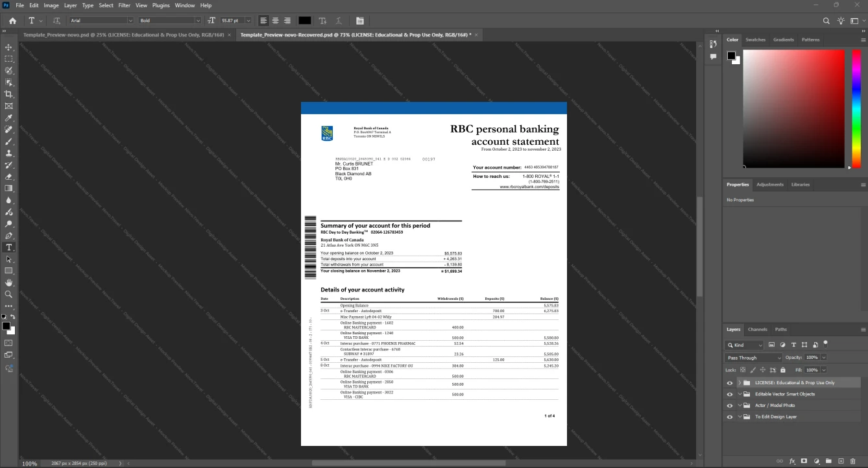This screenshot has height=468, width=868.
Task: Select the Eyedropper tool
Action: [9, 118]
